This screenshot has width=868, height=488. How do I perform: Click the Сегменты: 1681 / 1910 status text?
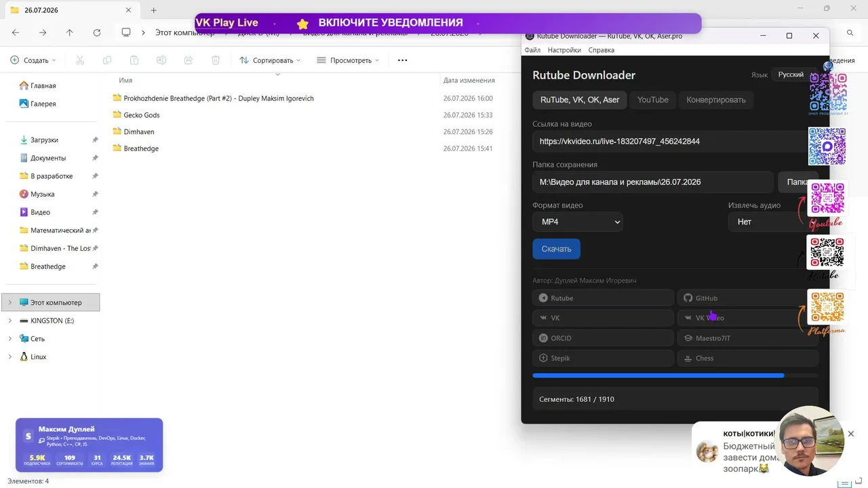tap(576, 399)
